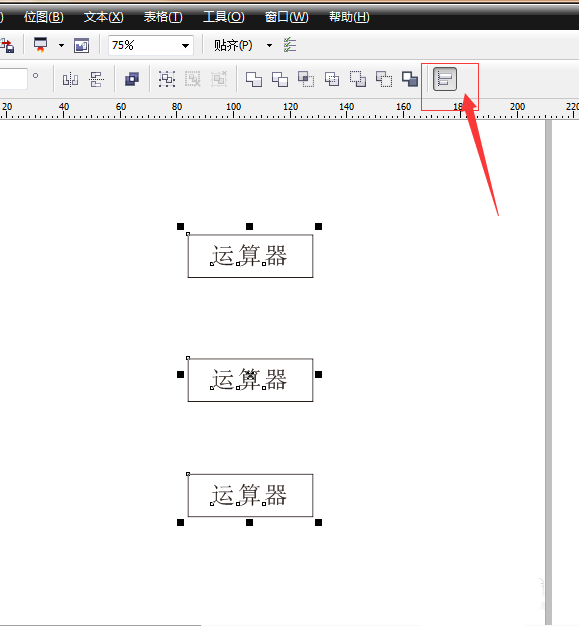The height and width of the screenshot is (626, 579).
Task: Select the bottom 运算器 text box
Action: pyautogui.click(x=250, y=495)
